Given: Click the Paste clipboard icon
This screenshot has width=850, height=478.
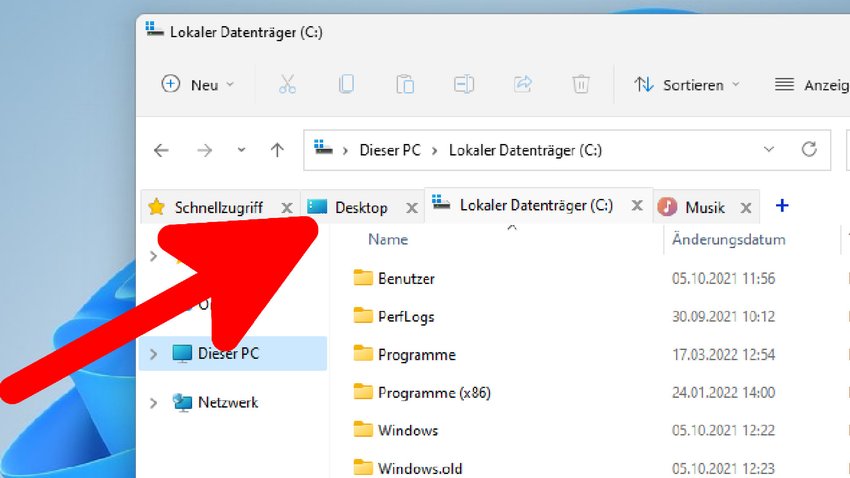Looking at the screenshot, I should tap(405, 85).
